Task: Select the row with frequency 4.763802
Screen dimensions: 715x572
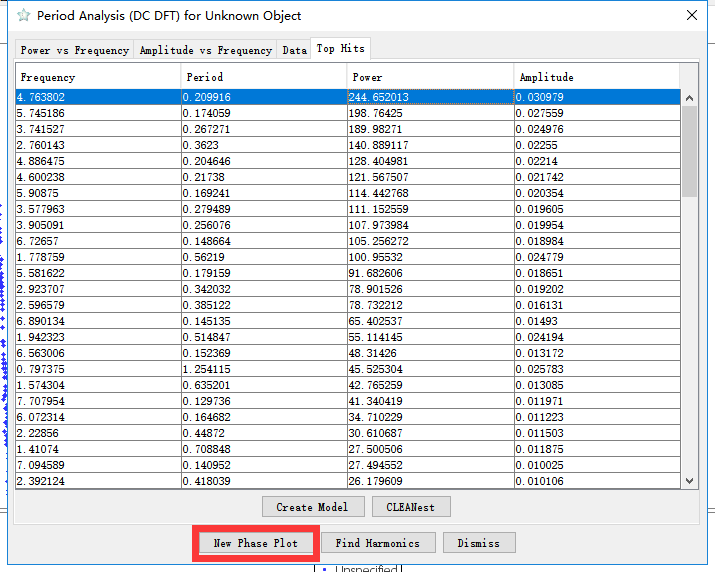Action: (348, 97)
